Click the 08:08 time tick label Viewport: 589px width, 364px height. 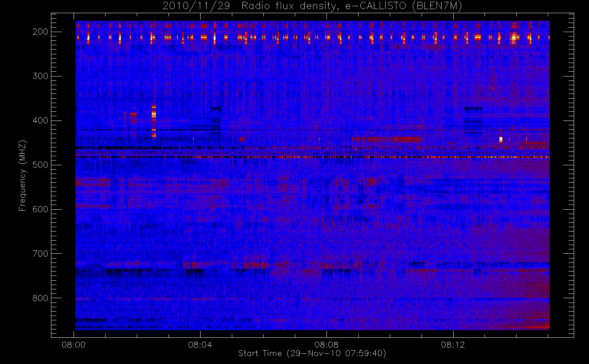[327, 345]
